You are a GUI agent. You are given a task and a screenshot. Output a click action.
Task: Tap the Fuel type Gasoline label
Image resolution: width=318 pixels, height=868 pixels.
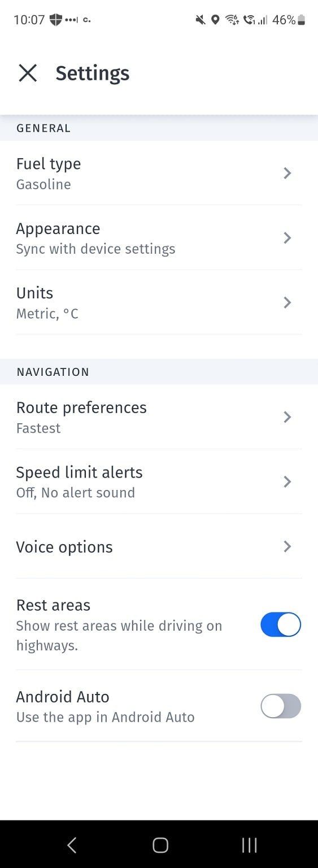coord(43,184)
